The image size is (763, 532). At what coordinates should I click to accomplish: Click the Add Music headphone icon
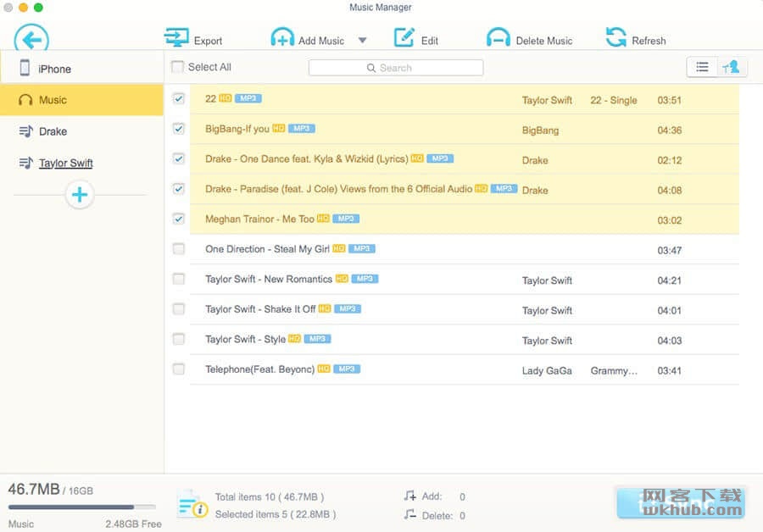pos(282,37)
